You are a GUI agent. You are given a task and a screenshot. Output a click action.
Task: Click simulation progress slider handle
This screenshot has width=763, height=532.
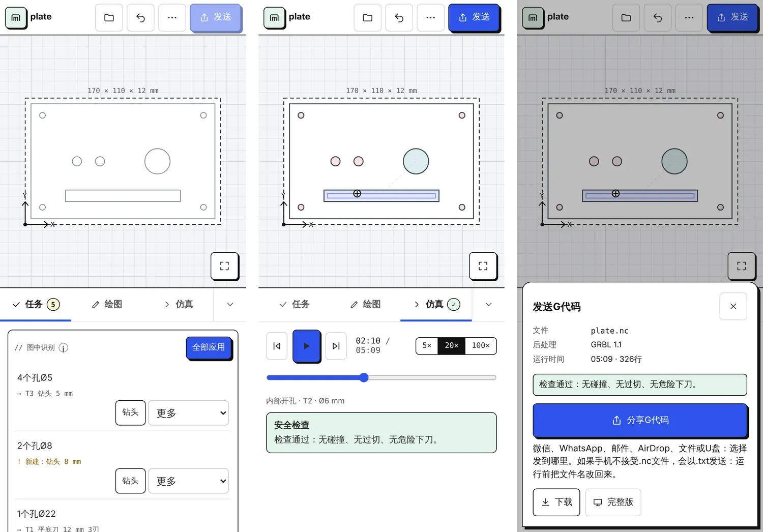pyautogui.click(x=364, y=377)
